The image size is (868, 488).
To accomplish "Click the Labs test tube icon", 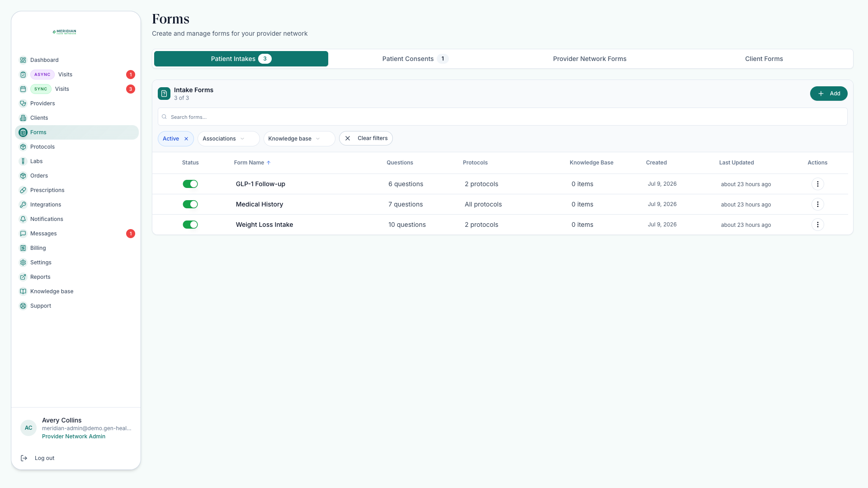I will (x=23, y=161).
